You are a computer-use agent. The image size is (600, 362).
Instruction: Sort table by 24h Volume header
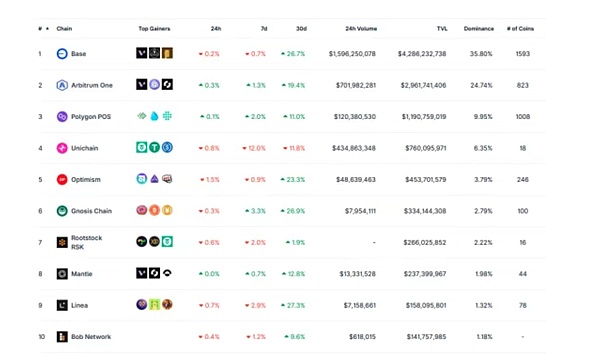coord(361,29)
